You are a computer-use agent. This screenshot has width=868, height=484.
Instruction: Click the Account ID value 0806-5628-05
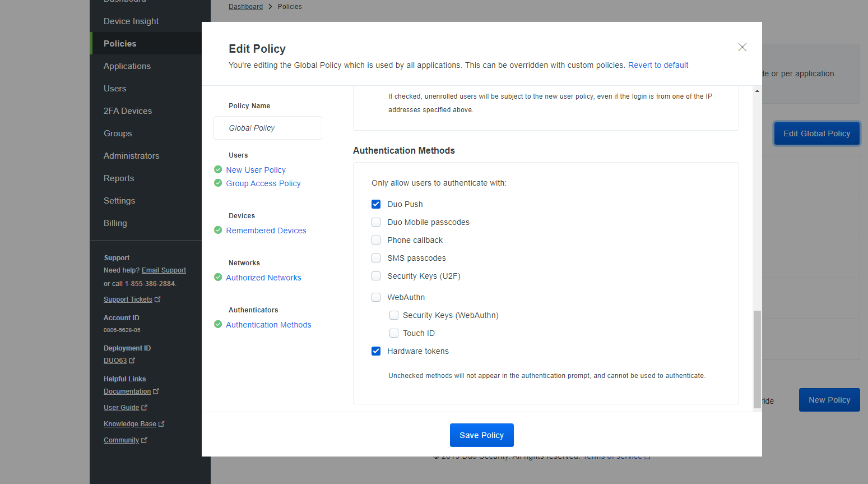122,330
